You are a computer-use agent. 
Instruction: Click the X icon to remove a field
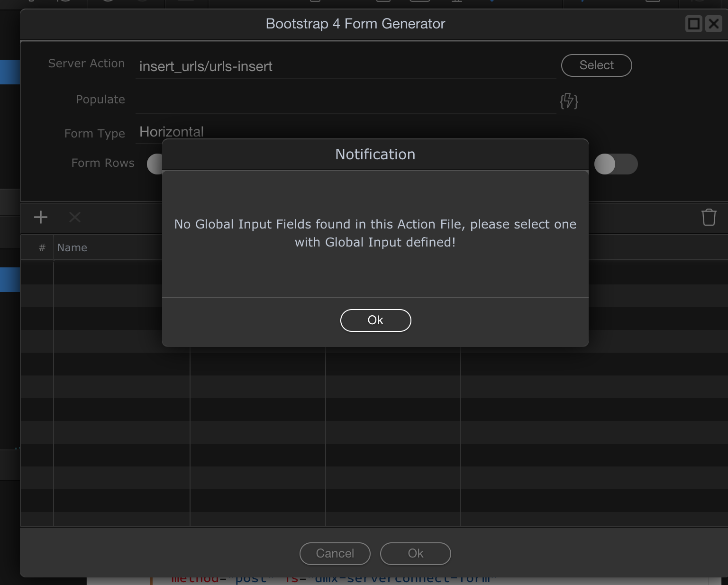[75, 217]
